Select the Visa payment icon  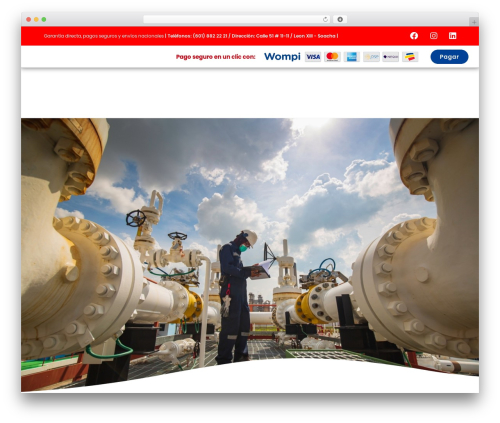tap(313, 57)
